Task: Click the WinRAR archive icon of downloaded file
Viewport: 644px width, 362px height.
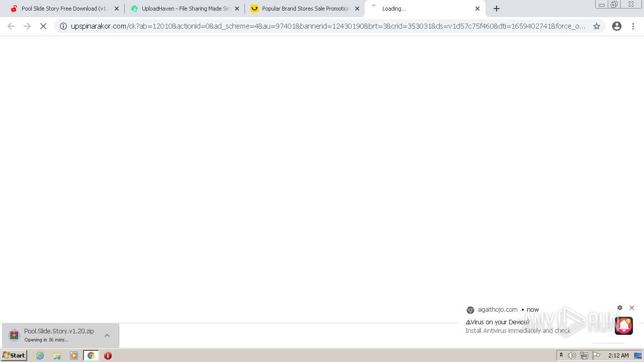Action: tap(14, 335)
